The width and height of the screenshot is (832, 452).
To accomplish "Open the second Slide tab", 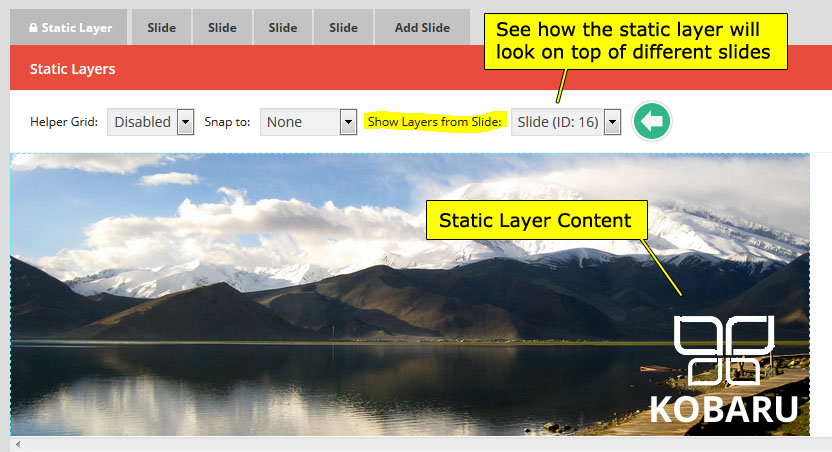I will click(222, 28).
